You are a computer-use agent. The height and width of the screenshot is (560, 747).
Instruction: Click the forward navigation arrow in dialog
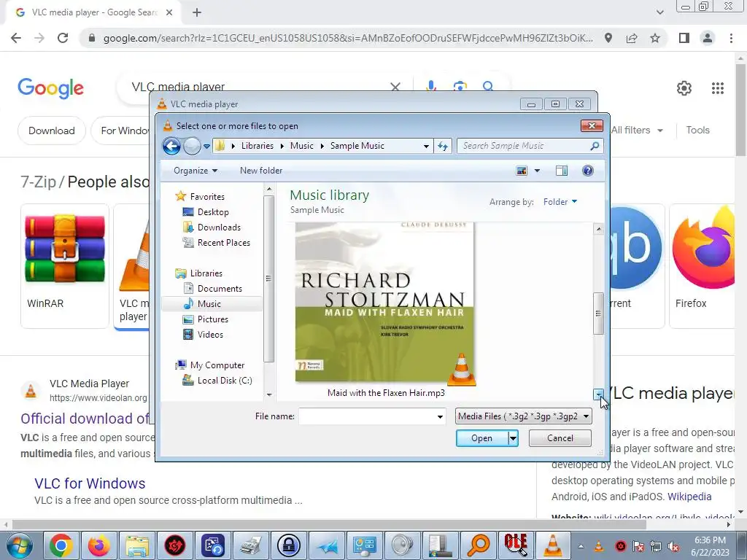click(192, 146)
